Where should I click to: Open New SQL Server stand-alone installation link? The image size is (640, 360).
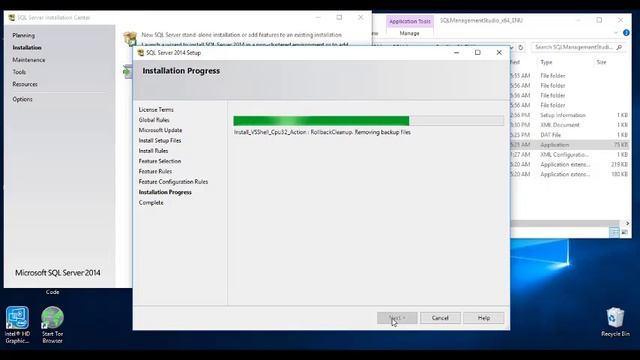(x=242, y=35)
